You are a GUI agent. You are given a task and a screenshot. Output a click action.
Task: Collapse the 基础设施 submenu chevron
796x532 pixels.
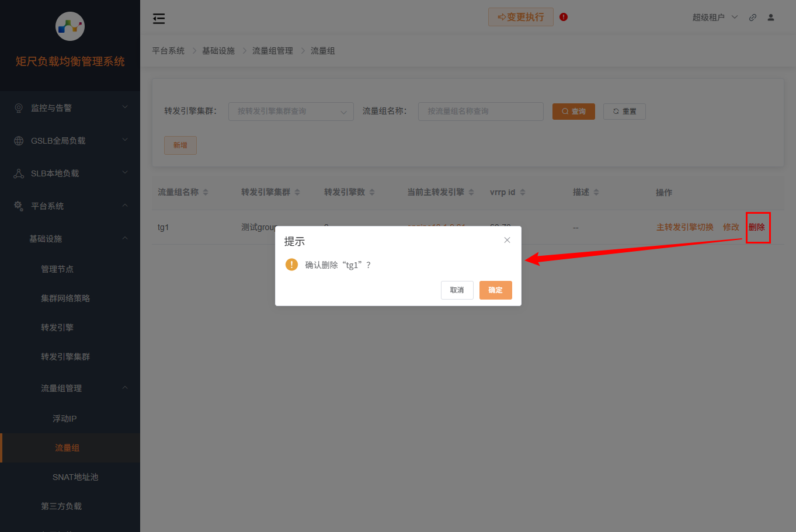pyautogui.click(x=125, y=238)
